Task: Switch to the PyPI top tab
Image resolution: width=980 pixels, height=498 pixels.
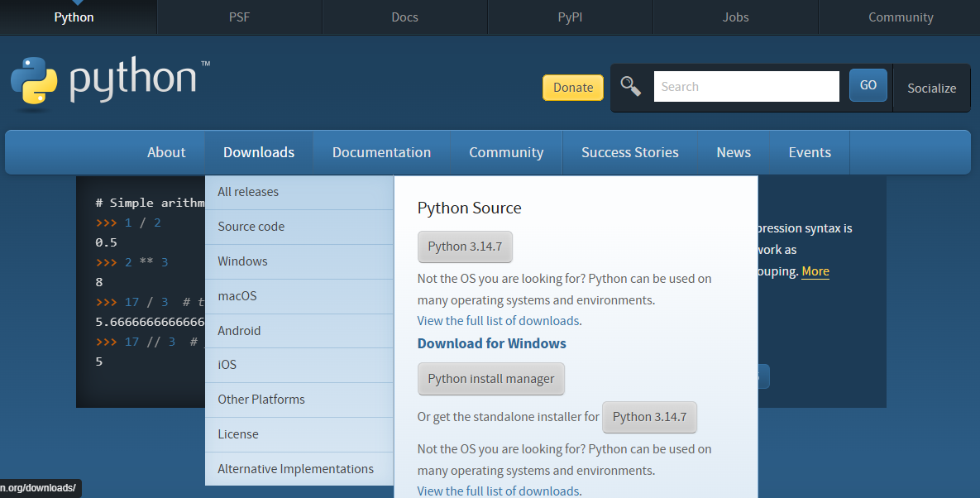Action: point(570,17)
